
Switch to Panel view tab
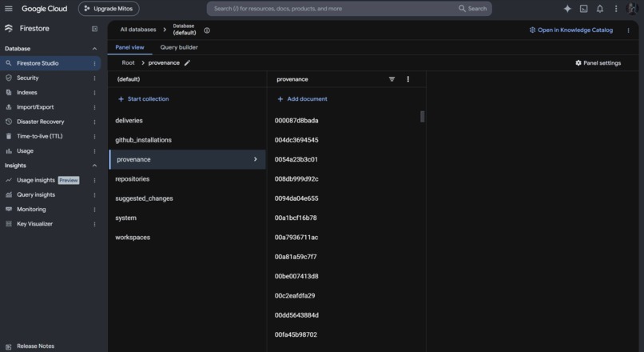[129, 47]
